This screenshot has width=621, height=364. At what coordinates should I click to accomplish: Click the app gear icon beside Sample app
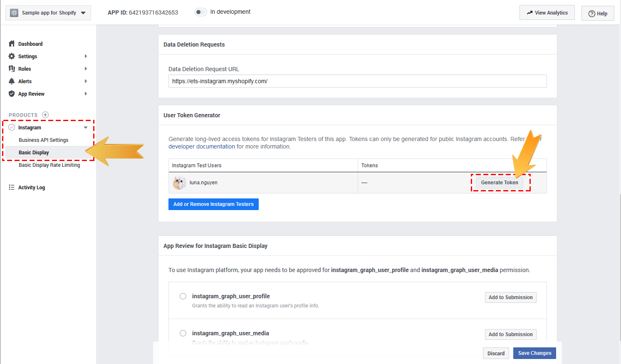14,13
